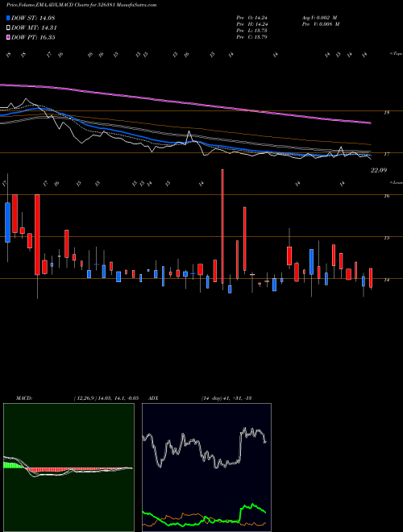
Task: Click the candlestick axis label '16'
Action: coord(386,196)
